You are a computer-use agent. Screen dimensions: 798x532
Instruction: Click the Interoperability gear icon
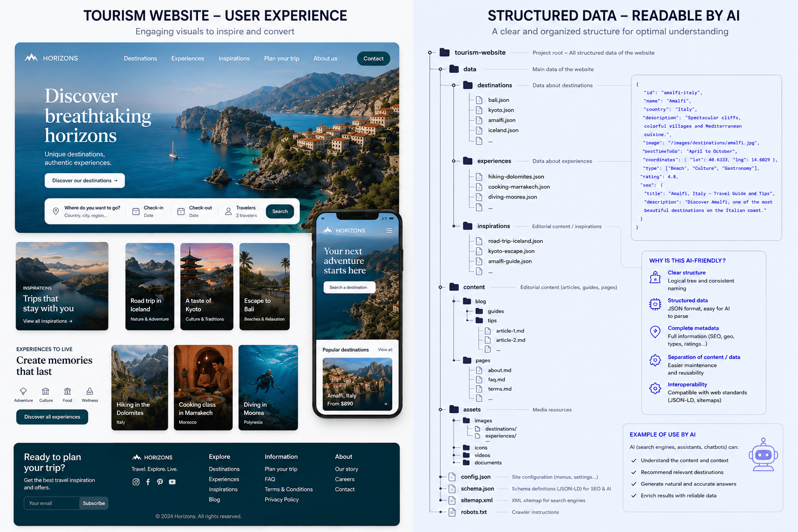click(x=655, y=388)
